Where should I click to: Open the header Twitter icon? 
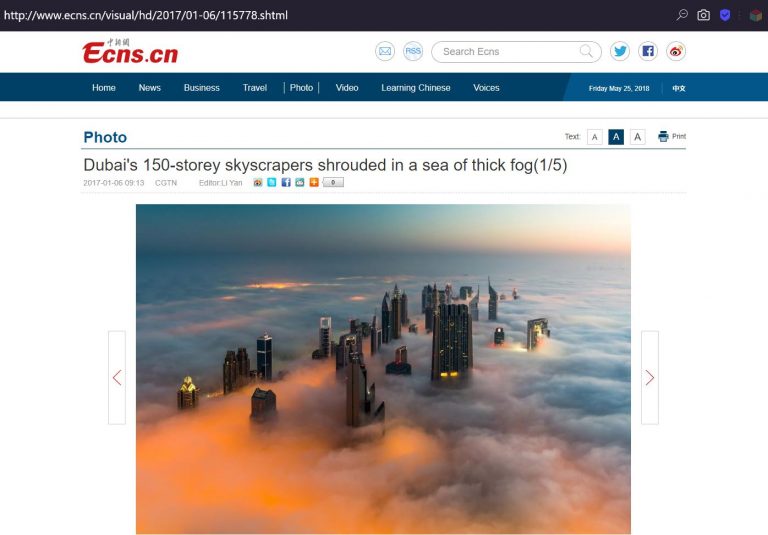click(620, 51)
